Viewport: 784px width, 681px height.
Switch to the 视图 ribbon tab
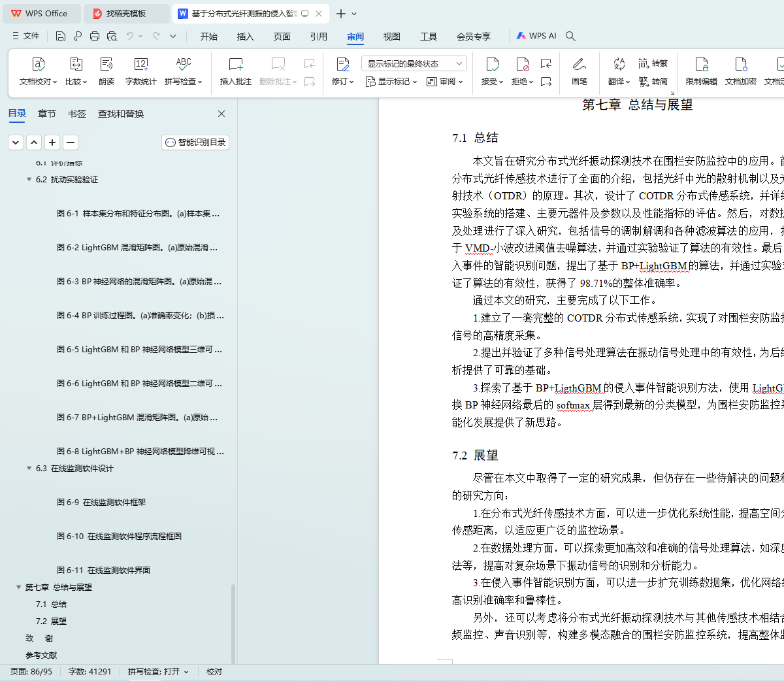pos(392,37)
